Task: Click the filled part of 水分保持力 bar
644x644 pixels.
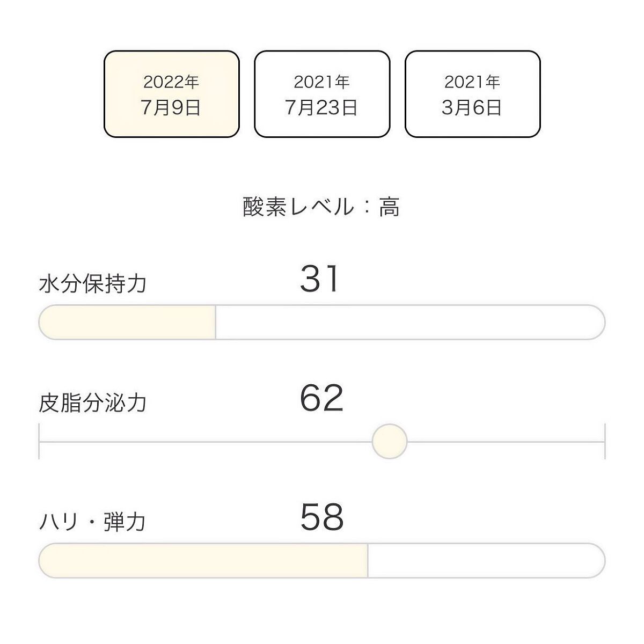Action: [128, 323]
